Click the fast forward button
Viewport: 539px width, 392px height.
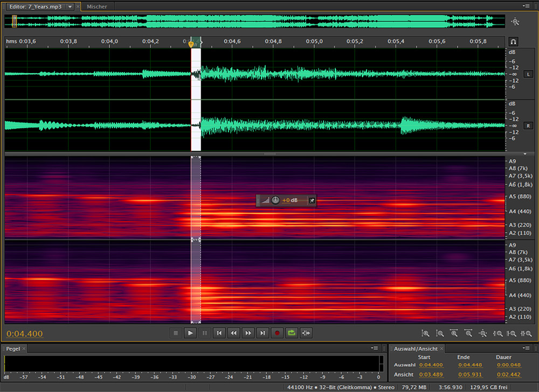pyautogui.click(x=248, y=333)
